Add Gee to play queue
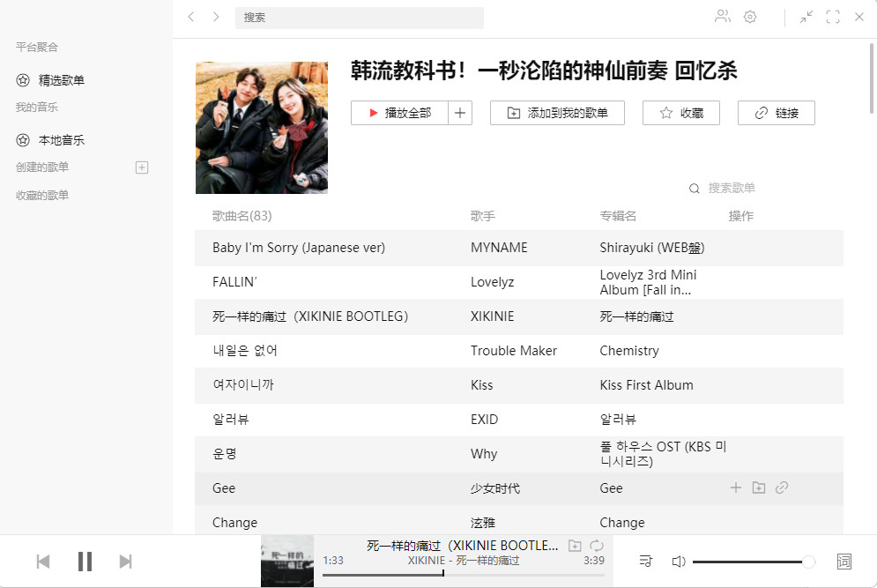 coord(735,488)
